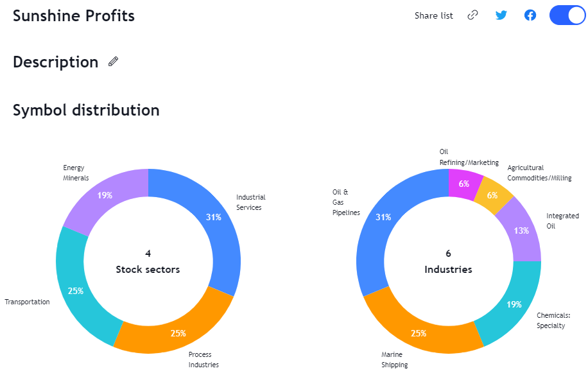The width and height of the screenshot is (588, 373).
Task: Copy share link via chain icon
Action: click(472, 15)
